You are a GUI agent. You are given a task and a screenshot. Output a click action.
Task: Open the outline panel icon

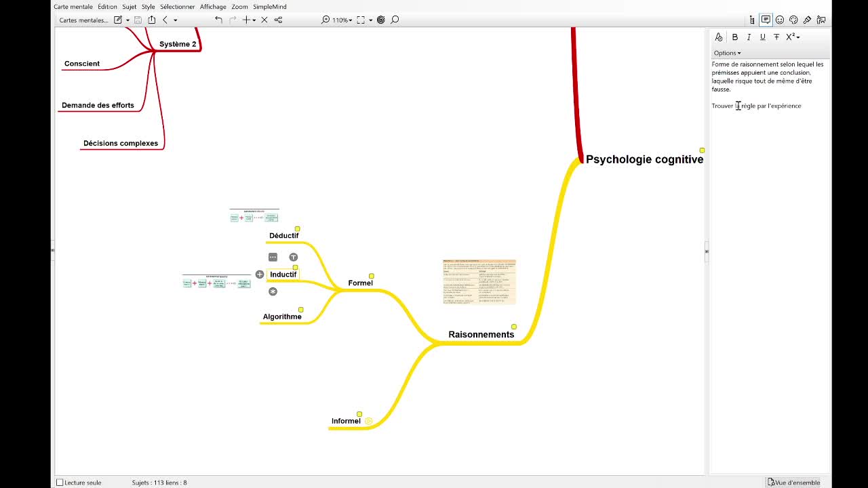coord(752,20)
